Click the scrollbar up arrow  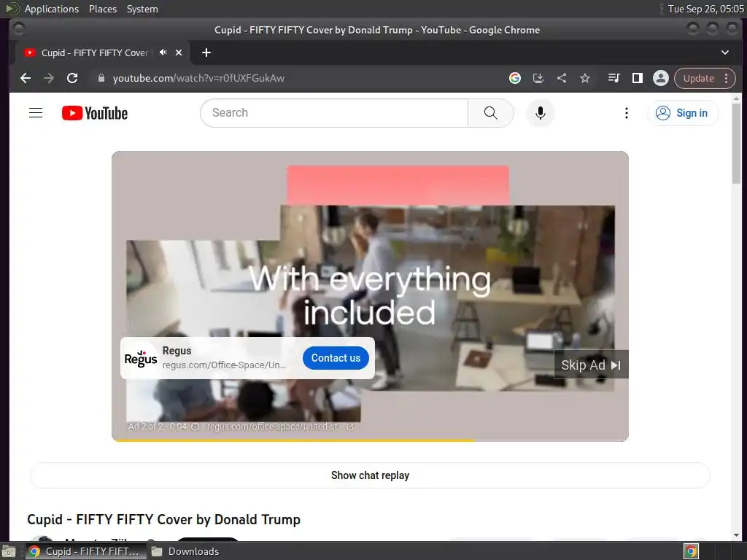(x=736, y=98)
